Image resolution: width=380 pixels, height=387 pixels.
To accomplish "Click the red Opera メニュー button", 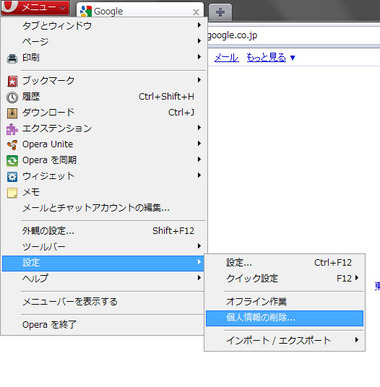I will point(35,7).
